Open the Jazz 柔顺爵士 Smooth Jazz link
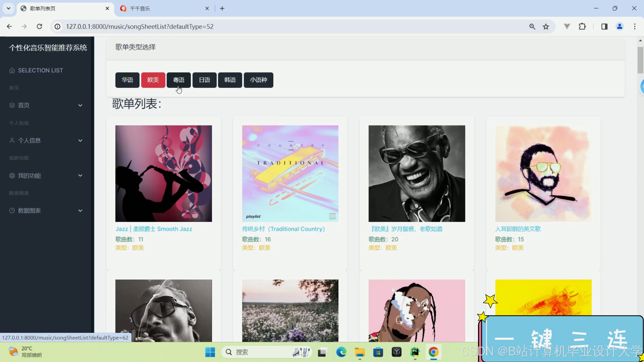Screen dimensions: 644x362 (154, 229)
